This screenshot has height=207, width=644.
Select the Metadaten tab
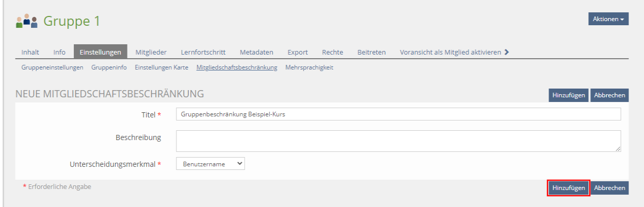pyautogui.click(x=256, y=52)
